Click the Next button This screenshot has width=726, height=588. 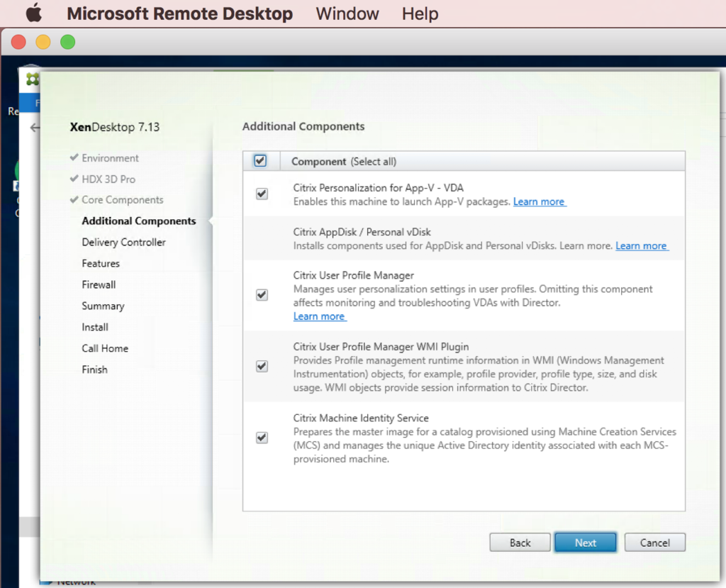tap(585, 543)
